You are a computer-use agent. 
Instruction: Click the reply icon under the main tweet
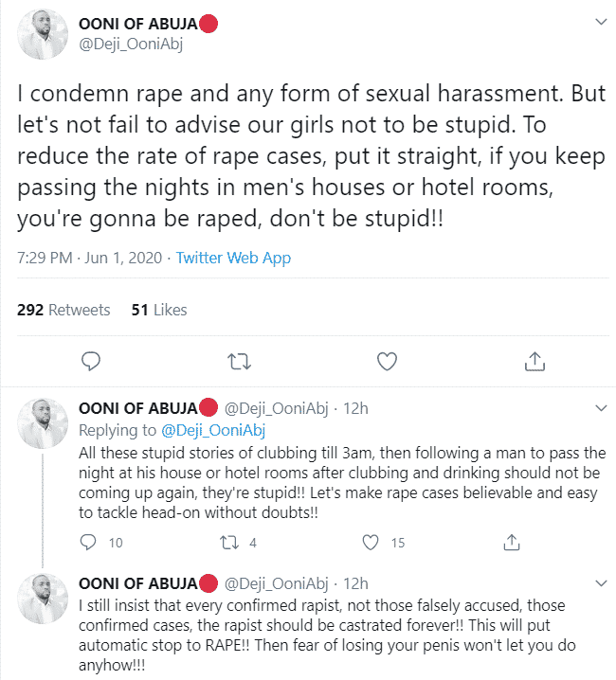[x=91, y=361]
